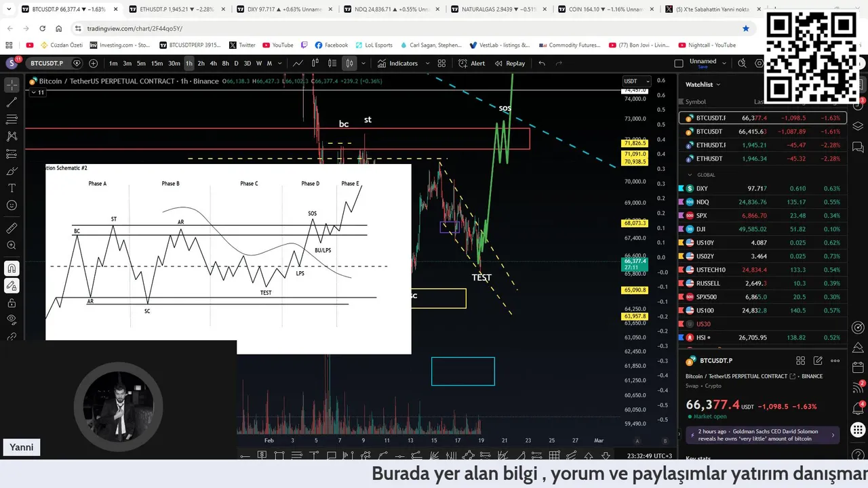Select the ruler Measure tool
Viewport: 868px width, 488px height.
click(12, 228)
